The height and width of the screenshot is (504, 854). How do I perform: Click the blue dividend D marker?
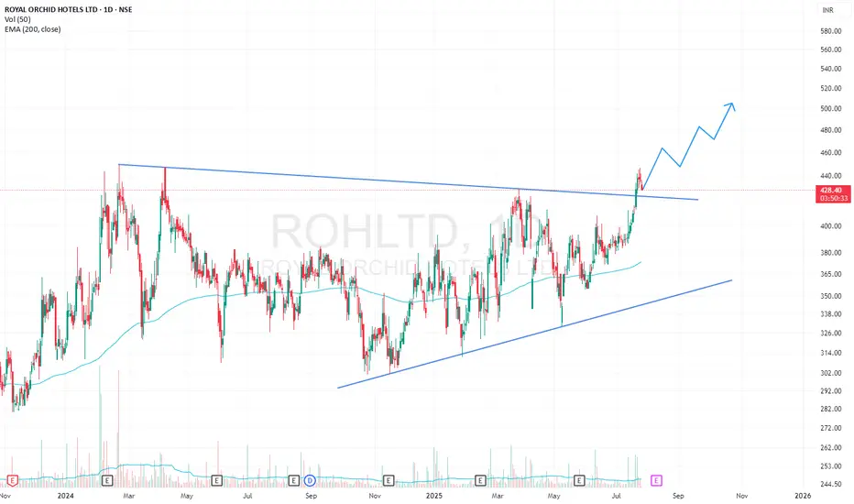click(310, 480)
